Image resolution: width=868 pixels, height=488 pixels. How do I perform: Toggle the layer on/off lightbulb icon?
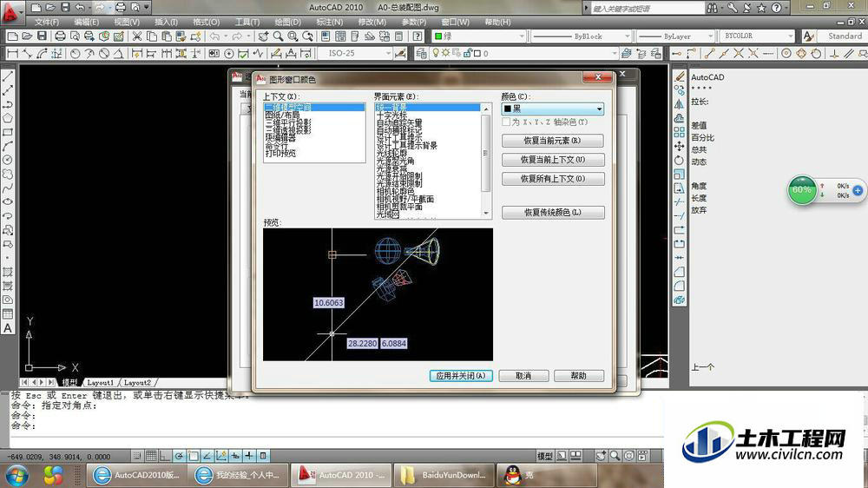coord(436,53)
